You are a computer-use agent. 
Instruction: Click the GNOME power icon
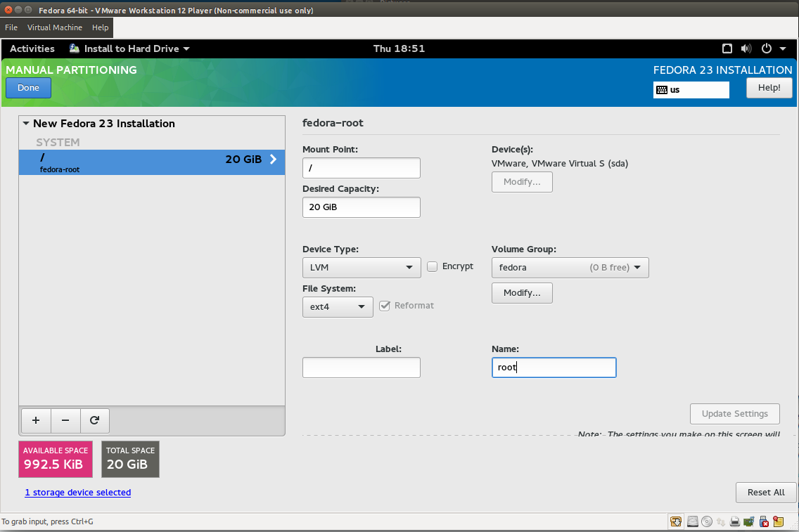[767, 49]
